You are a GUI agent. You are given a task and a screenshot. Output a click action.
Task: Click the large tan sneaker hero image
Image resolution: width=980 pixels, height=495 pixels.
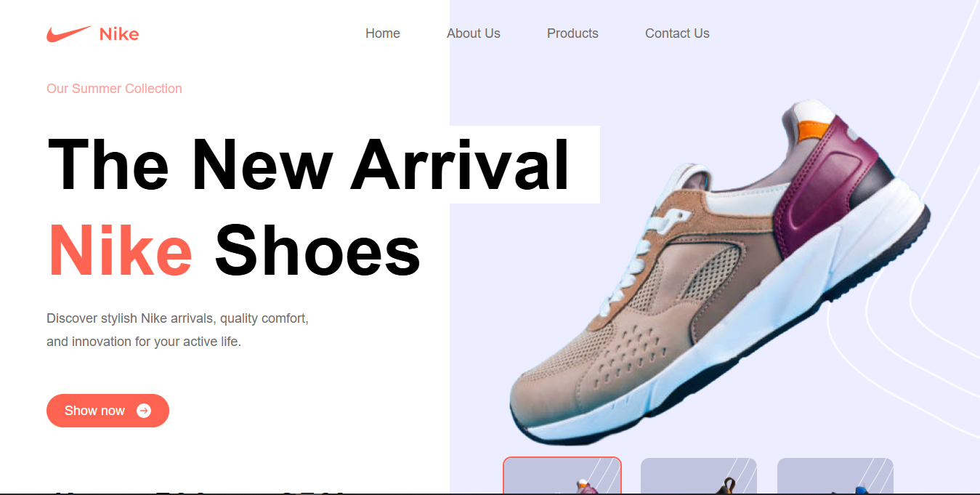[x=719, y=273]
